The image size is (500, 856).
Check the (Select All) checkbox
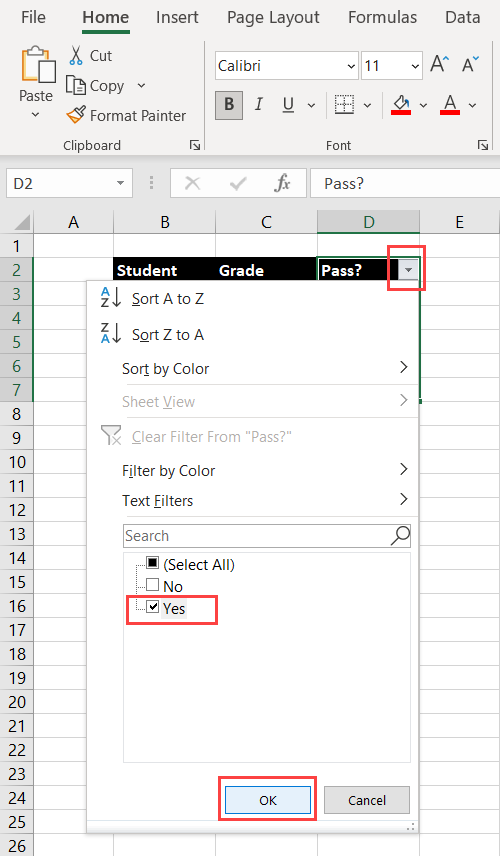coord(153,563)
